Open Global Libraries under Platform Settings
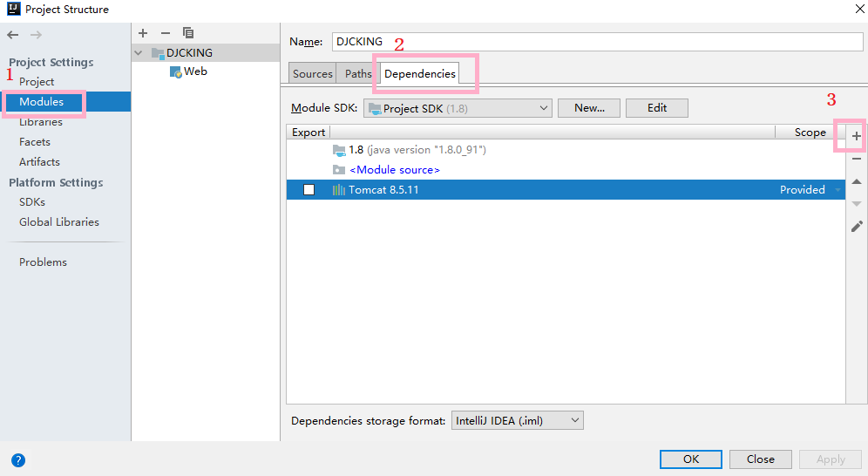The height and width of the screenshot is (476, 868). 59,222
